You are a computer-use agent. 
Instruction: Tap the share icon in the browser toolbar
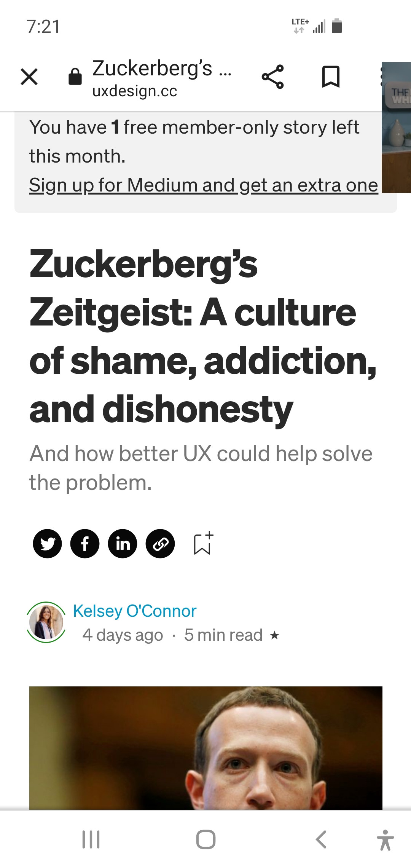point(272,77)
